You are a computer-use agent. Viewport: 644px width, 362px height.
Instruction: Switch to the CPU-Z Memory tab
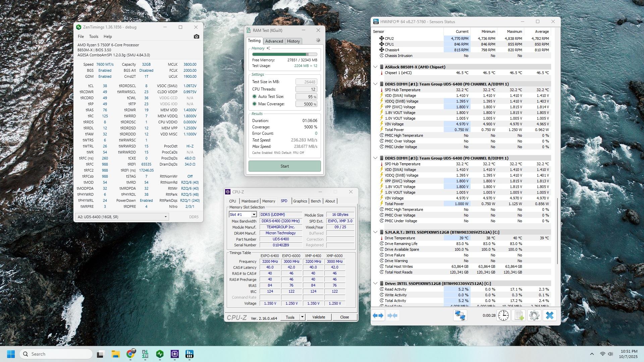point(268,201)
